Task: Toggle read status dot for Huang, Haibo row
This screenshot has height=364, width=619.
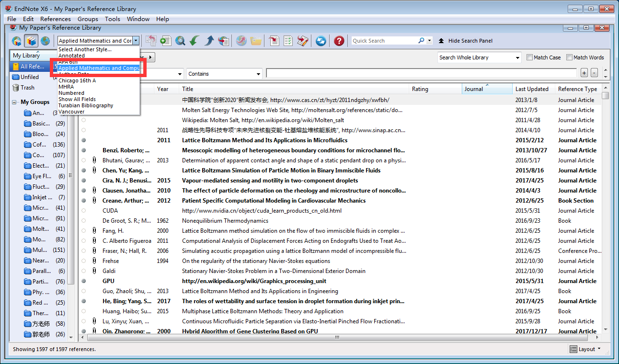Action: coord(84,311)
